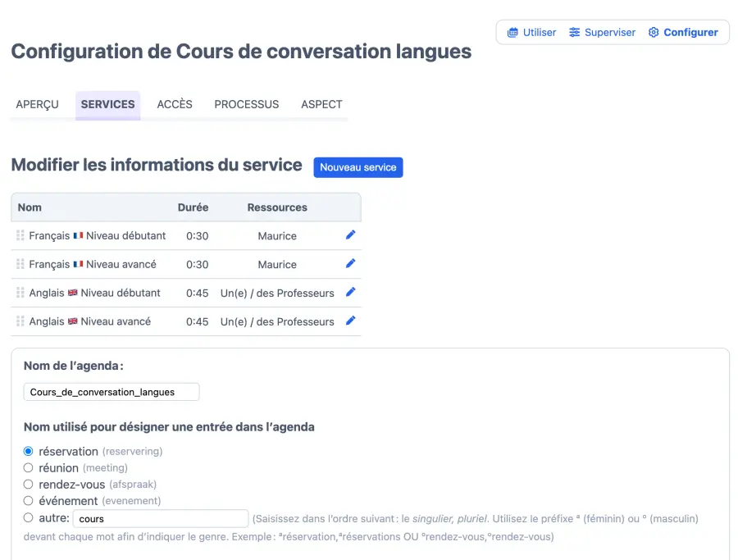Screen dimensions: 738x560
Task: Edit the Anglais Niveau débutant service
Action: (x=350, y=293)
